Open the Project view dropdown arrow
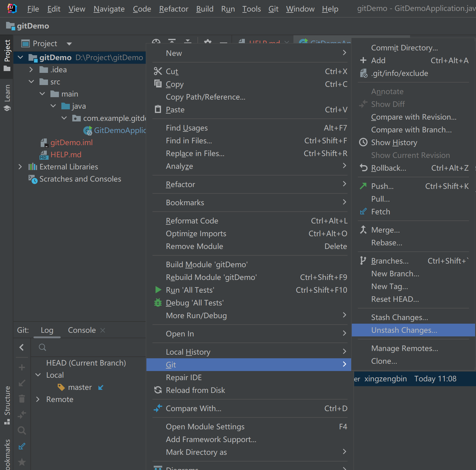The height and width of the screenshot is (470, 476). pyautogui.click(x=69, y=44)
